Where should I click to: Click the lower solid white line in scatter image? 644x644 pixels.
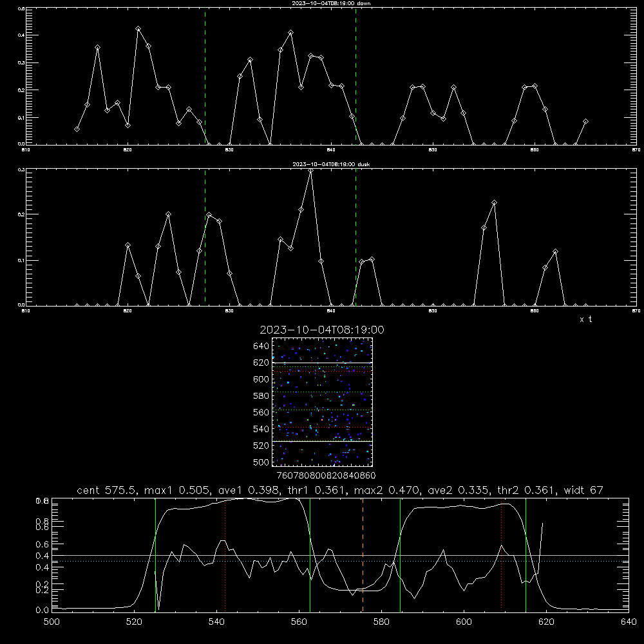pyautogui.click(x=323, y=441)
